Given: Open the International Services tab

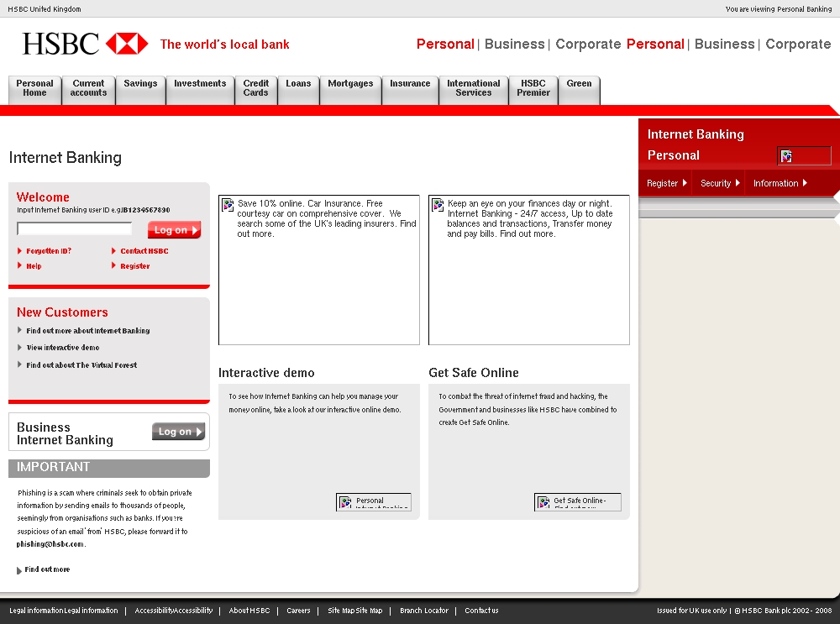Looking at the screenshot, I should pyautogui.click(x=474, y=90).
